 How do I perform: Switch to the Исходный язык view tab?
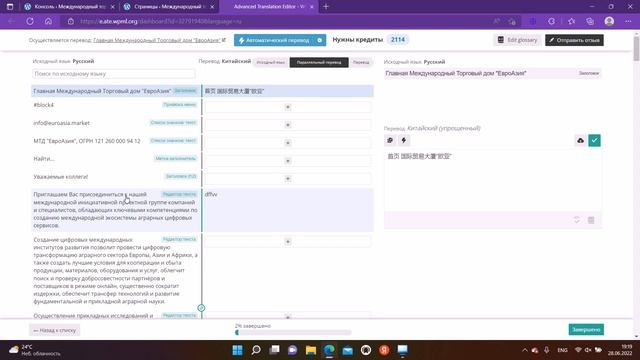coord(271,62)
